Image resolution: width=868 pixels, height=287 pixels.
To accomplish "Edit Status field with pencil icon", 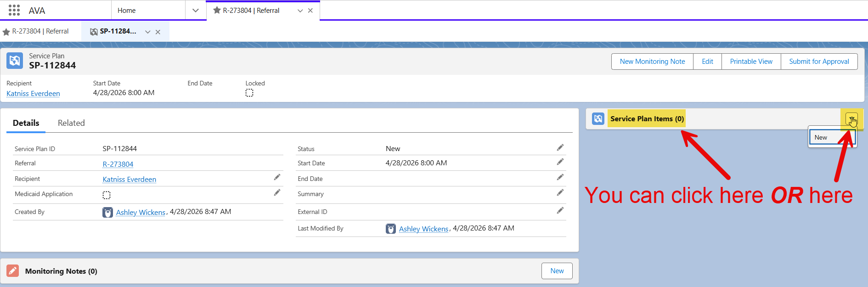I will click(560, 147).
